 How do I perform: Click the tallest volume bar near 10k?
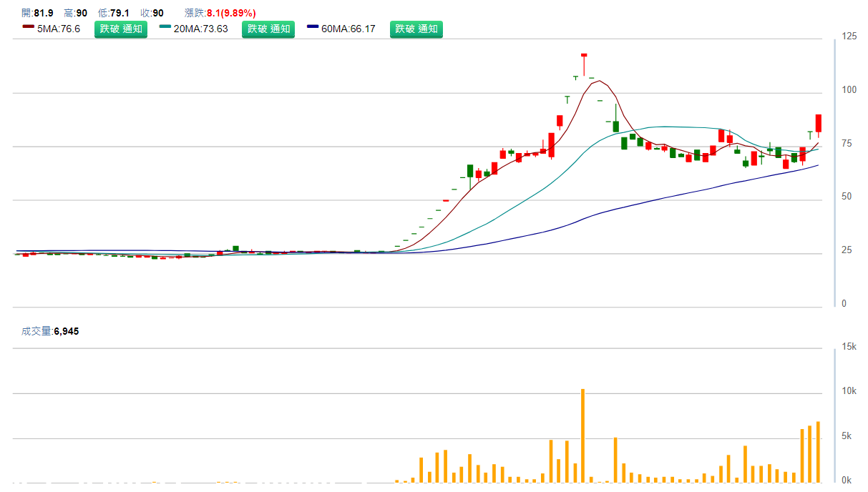[x=582, y=436]
